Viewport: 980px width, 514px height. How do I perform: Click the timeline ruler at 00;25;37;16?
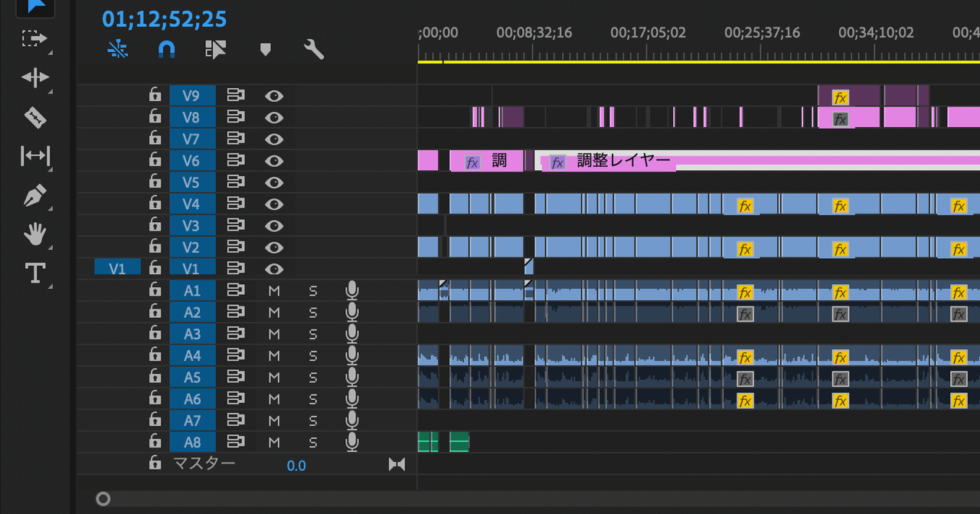tap(763, 32)
